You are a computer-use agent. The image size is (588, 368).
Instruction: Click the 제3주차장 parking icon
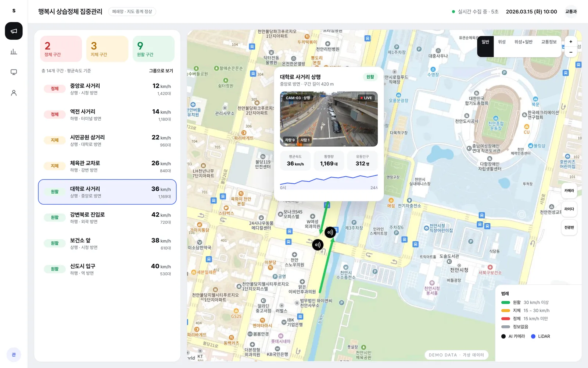(x=354, y=223)
